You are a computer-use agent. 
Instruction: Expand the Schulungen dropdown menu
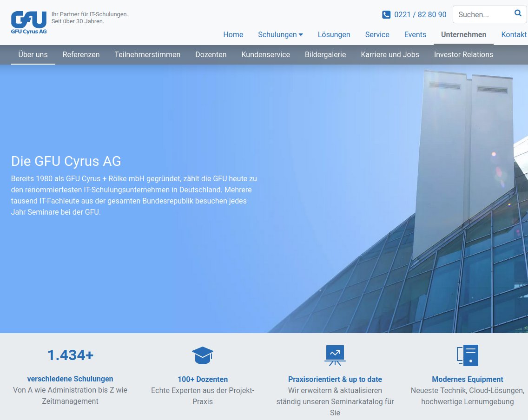point(280,35)
